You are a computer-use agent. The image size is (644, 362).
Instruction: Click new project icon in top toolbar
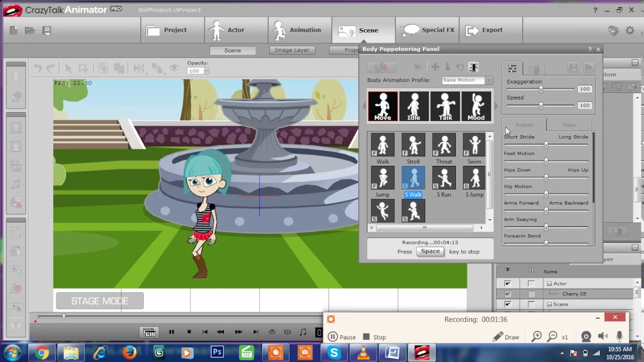[14, 31]
